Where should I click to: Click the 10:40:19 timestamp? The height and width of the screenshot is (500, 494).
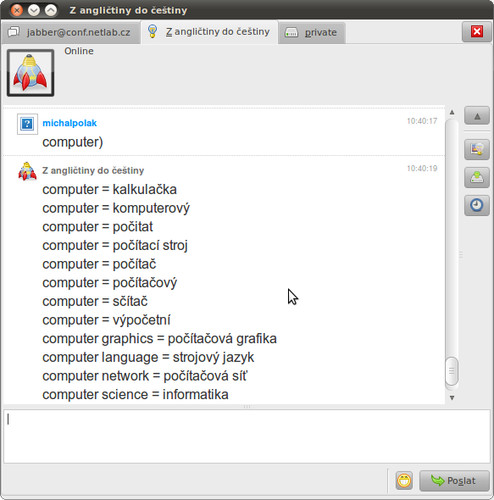[422, 168]
